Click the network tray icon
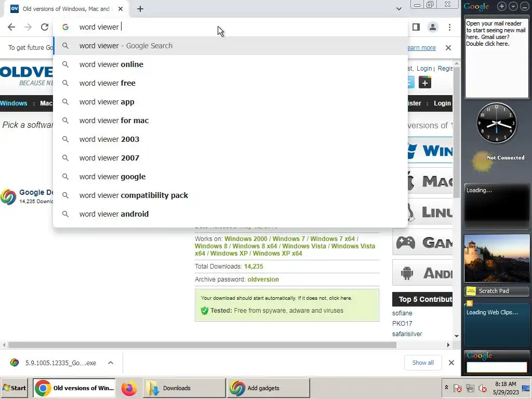 (470, 388)
